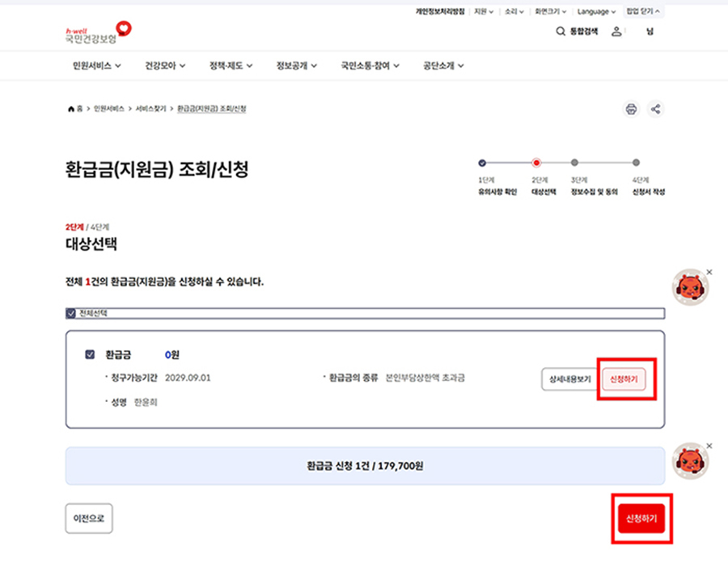Image resolution: width=728 pixels, height=563 pixels.
Task: Click the 2029.09.01 청구가능기간 date
Action: (188, 378)
